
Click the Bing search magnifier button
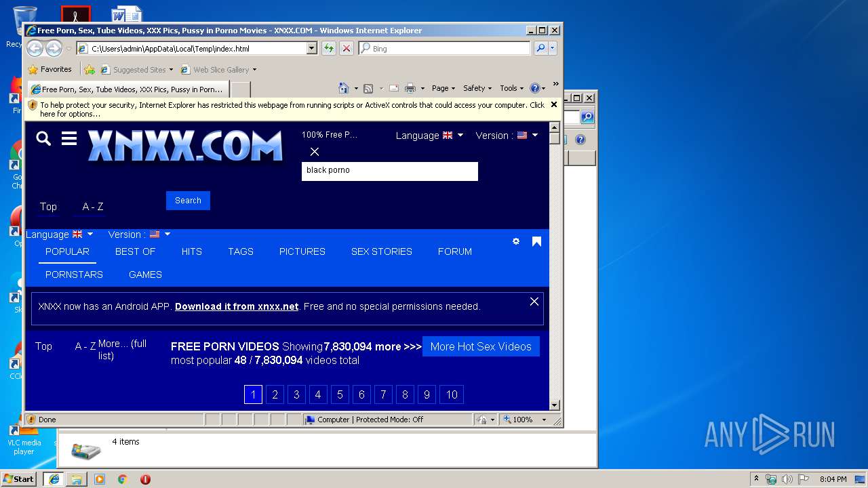540,48
